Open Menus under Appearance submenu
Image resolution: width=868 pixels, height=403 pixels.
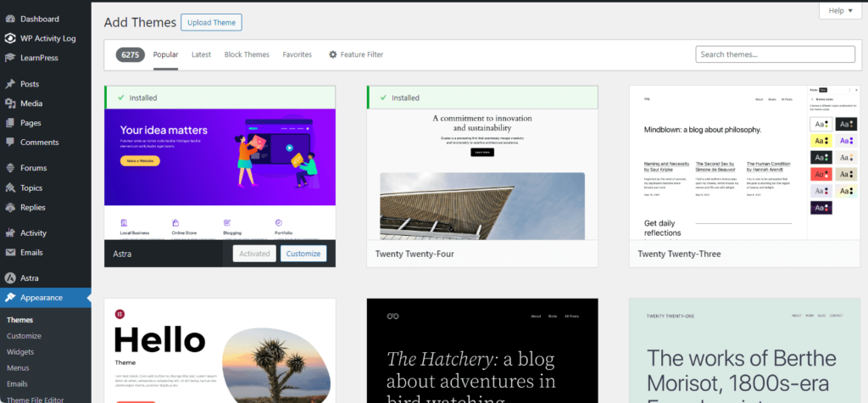pyautogui.click(x=19, y=367)
